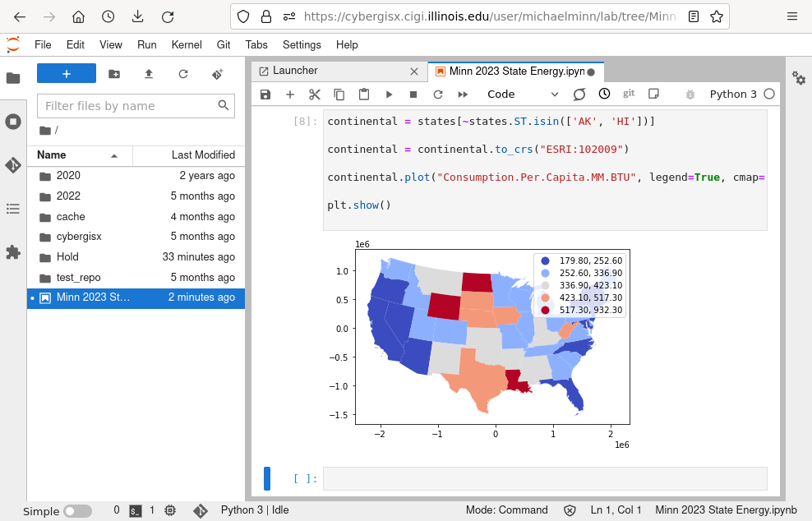Open the property inspector gears icon
Image resolution: width=812 pixels, height=521 pixels.
799,77
